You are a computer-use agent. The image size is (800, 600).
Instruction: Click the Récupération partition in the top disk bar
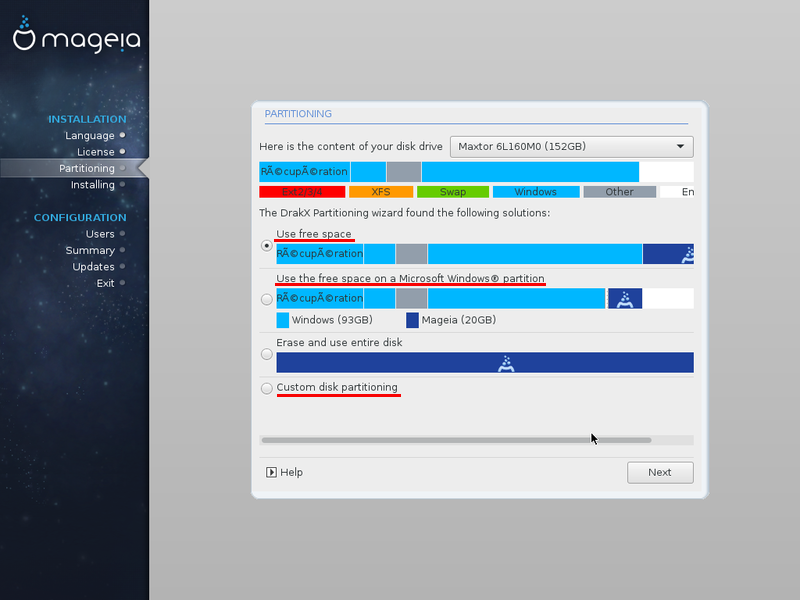click(x=305, y=172)
